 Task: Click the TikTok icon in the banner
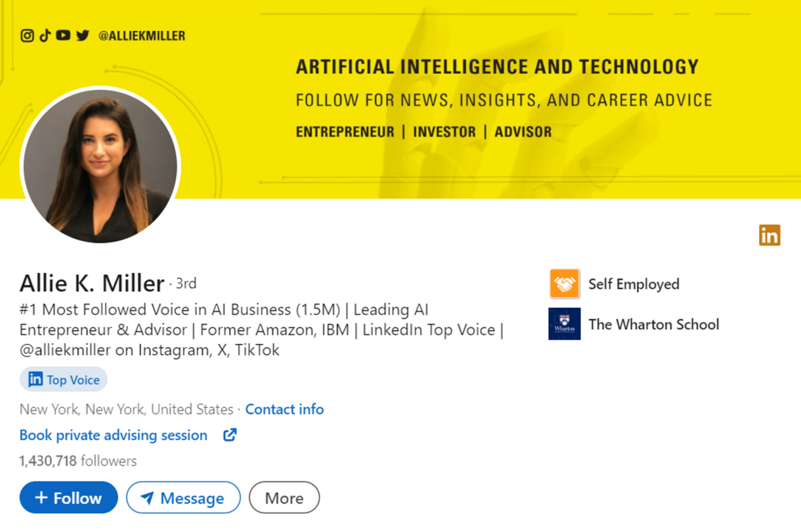(45, 35)
